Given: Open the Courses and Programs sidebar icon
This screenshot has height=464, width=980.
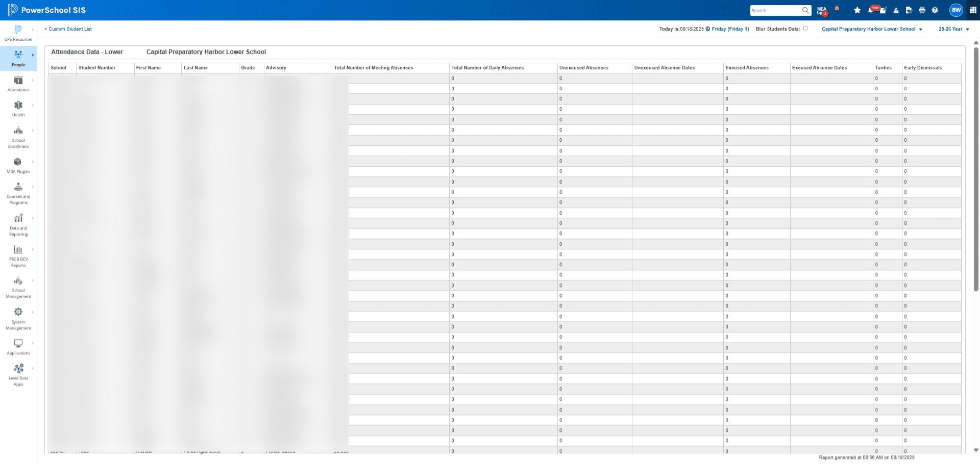Looking at the screenshot, I should (x=18, y=187).
